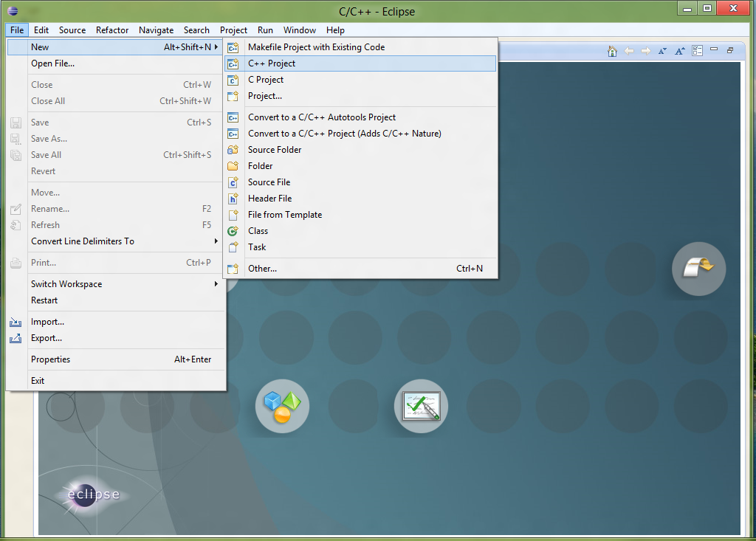Select Restart in the File menu
The image size is (756, 541).
[116, 300]
